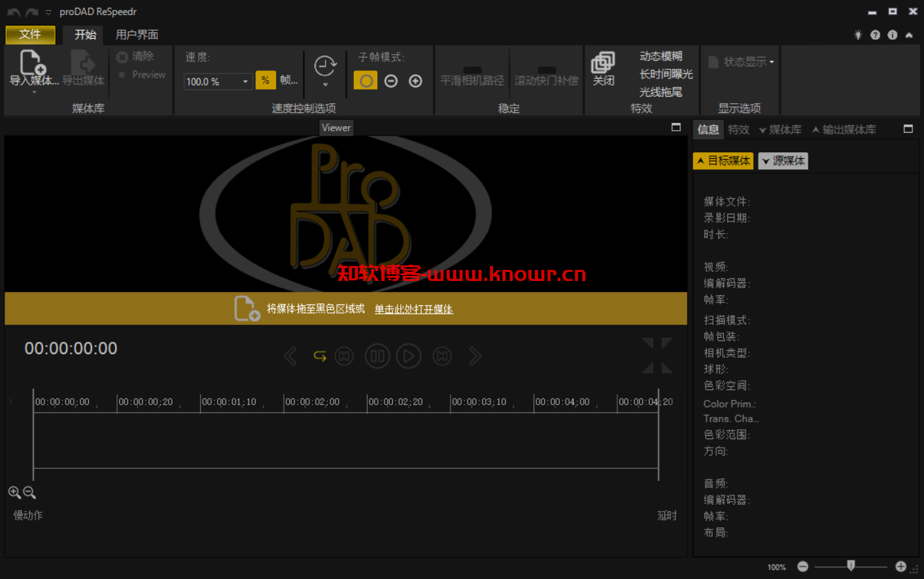Click the file icon in the yellow banner
The image size is (924, 579).
pyautogui.click(x=247, y=308)
